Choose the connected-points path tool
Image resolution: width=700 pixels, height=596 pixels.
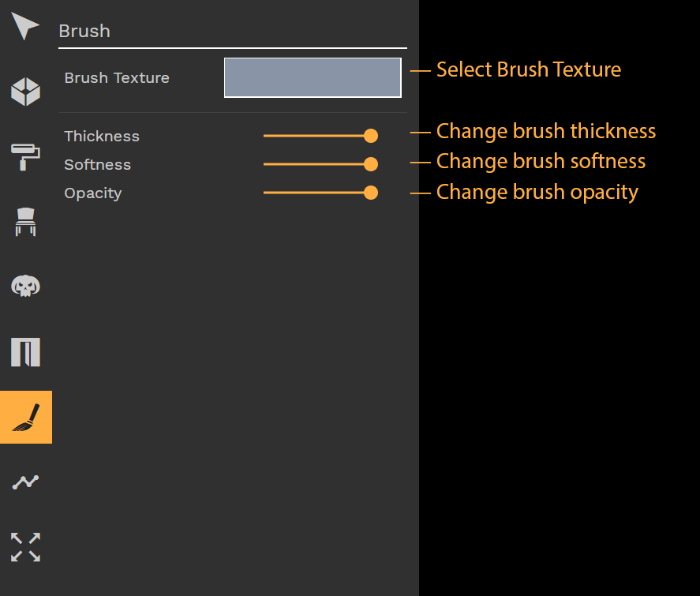click(x=25, y=482)
